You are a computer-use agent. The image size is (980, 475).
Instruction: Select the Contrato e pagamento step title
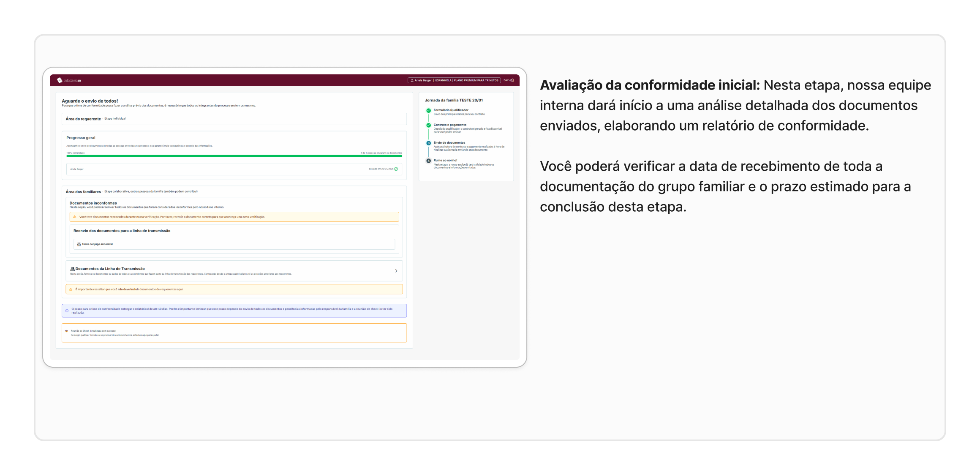(450, 125)
